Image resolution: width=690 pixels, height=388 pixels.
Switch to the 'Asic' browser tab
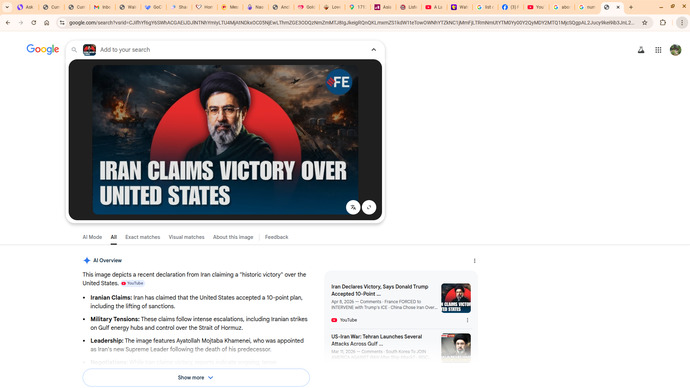coord(383,7)
